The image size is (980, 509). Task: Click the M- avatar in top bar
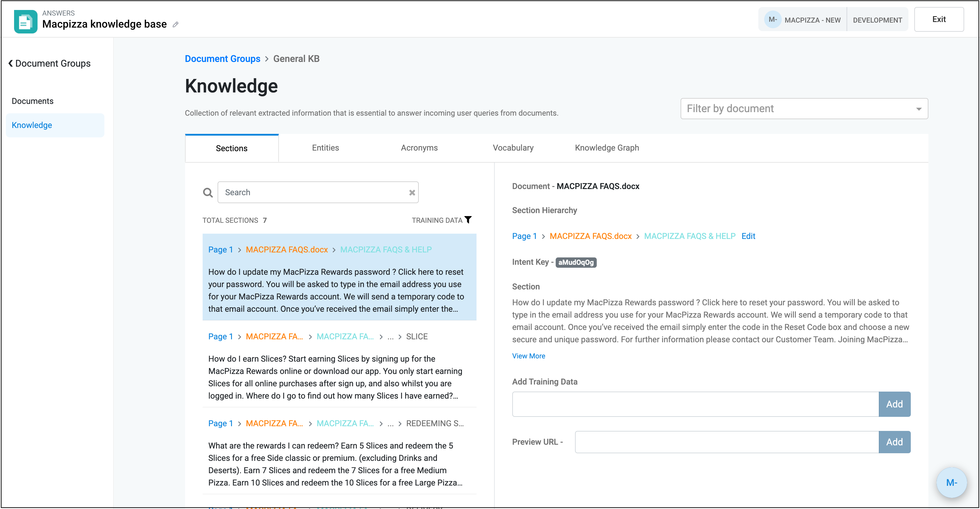772,19
